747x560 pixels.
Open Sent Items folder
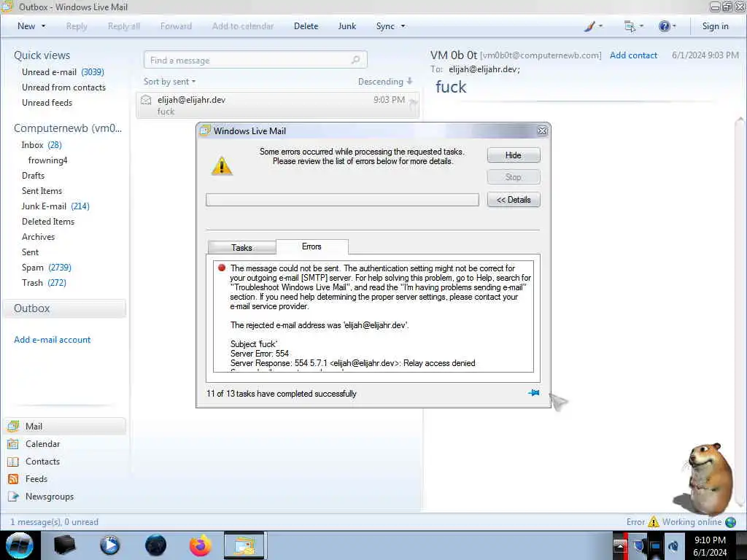[42, 190]
